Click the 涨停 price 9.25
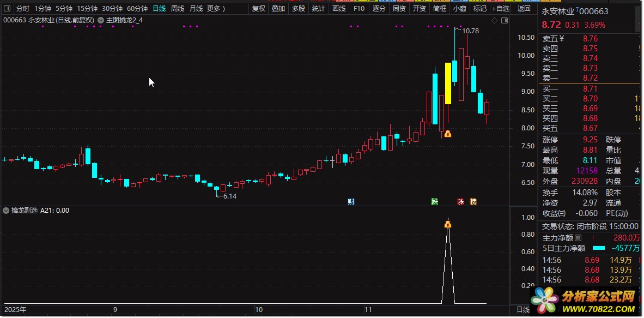This screenshot has height=318, width=644. click(x=590, y=140)
